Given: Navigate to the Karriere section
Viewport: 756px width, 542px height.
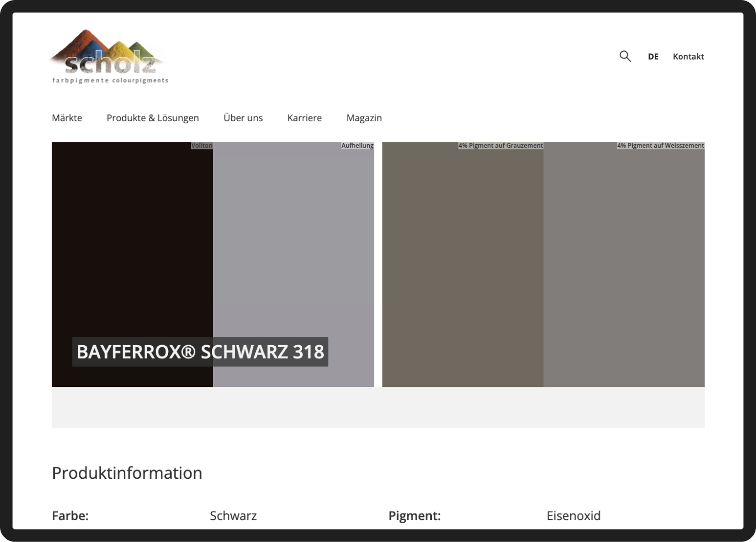Looking at the screenshot, I should click(x=304, y=118).
